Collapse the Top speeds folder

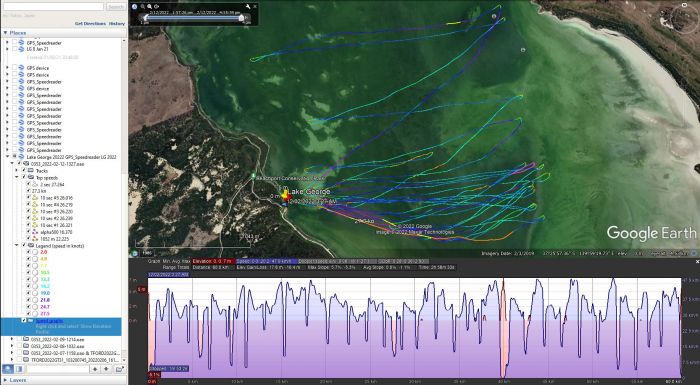[17, 177]
